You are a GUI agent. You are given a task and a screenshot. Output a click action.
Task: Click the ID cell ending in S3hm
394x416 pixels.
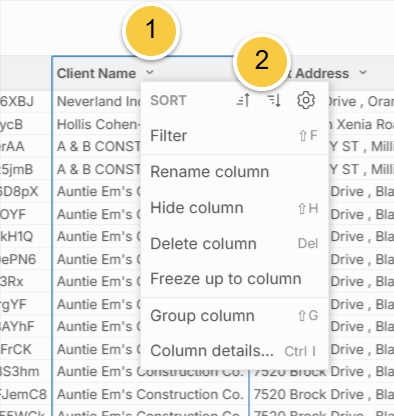(x=26, y=372)
